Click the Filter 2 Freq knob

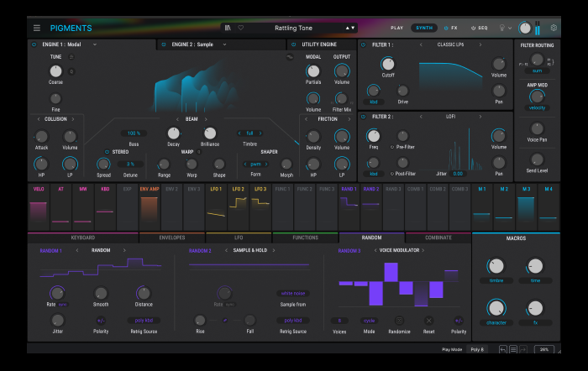pyautogui.click(x=373, y=136)
